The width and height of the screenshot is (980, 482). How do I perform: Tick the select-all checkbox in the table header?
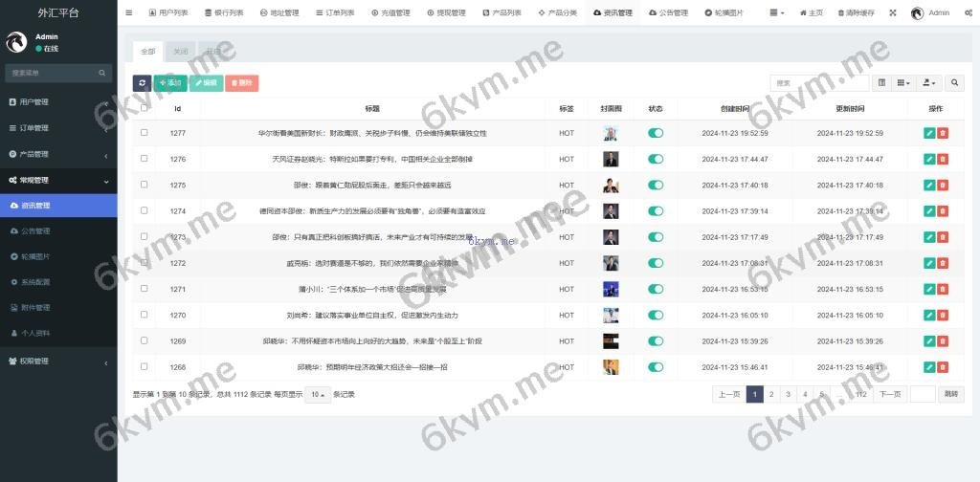point(145,108)
